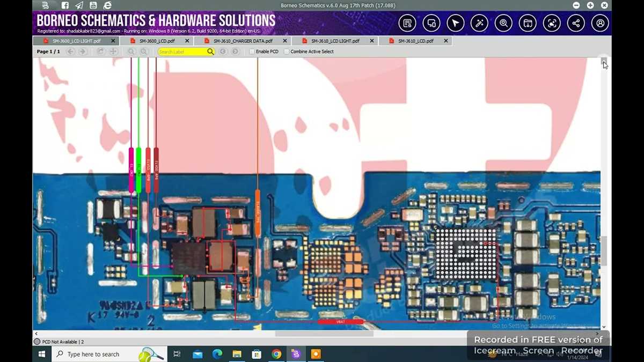Image resolution: width=644 pixels, height=362 pixels.
Task: Open the SM-J610_CHARGER DATA.pdf tab
Action: tap(243, 41)
